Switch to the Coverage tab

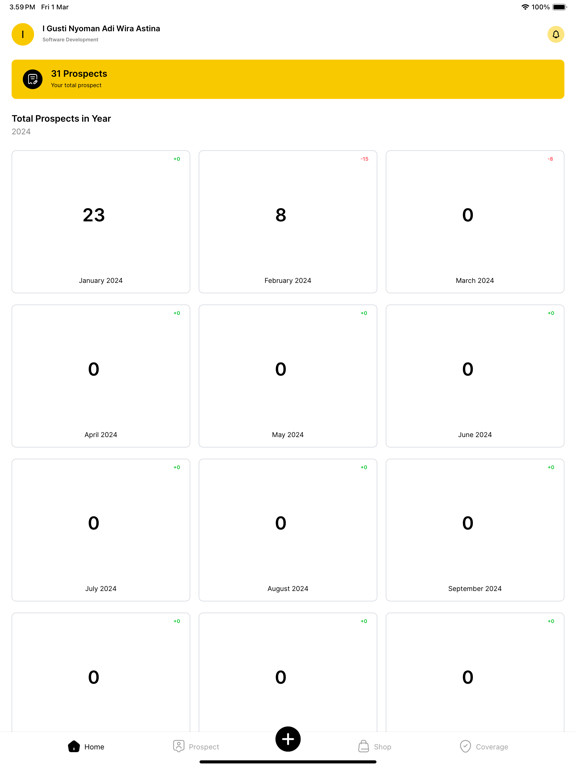tap(484, 746)
